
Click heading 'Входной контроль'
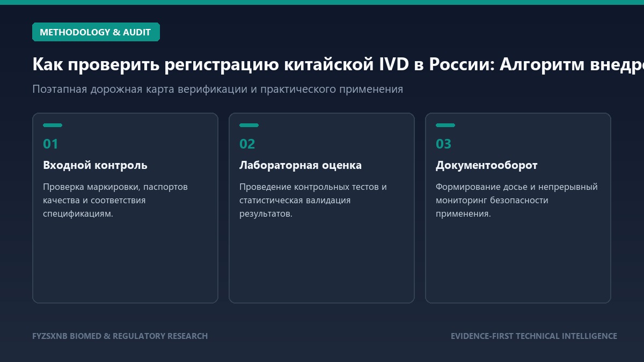pos(95,165)
